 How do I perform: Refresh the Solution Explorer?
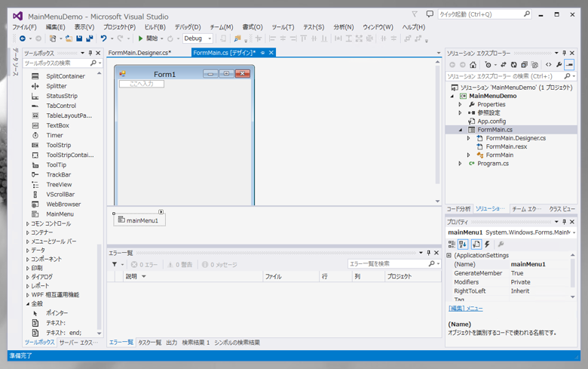coord(514,65)
